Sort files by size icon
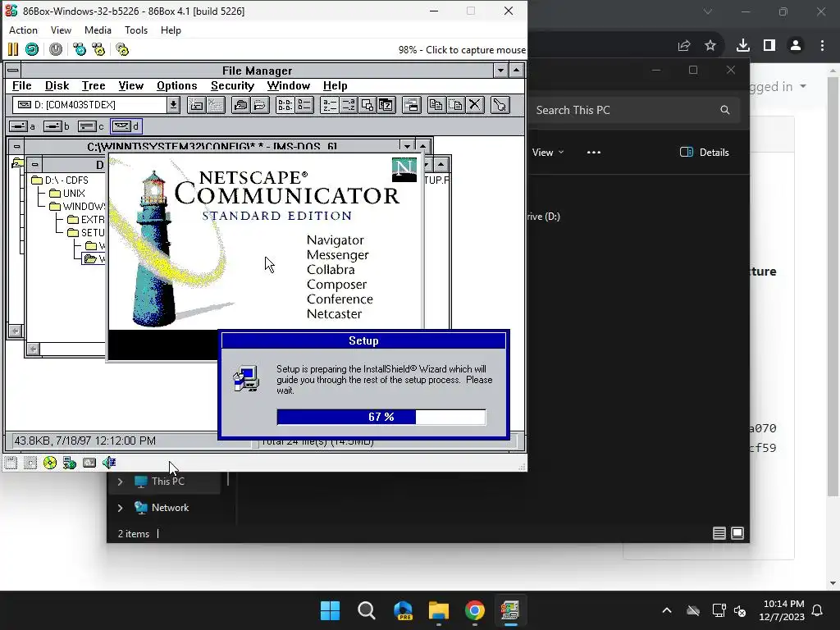The height and width of the screenshot is (630, 840). 367,105
